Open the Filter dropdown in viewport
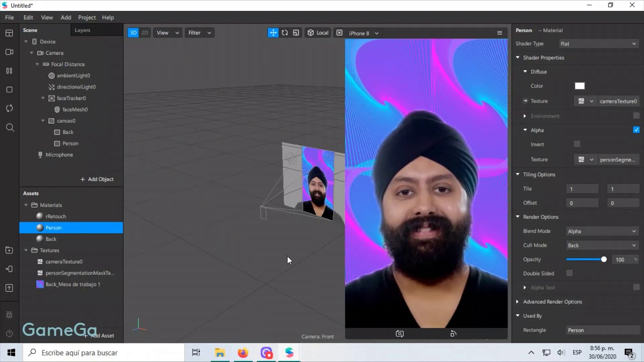 (x=199, y=33)
